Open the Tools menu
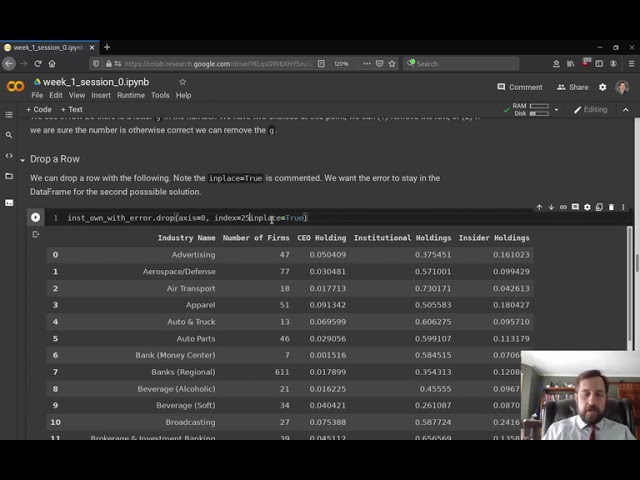This screenshot has height=480, width=640. point(160,96)
